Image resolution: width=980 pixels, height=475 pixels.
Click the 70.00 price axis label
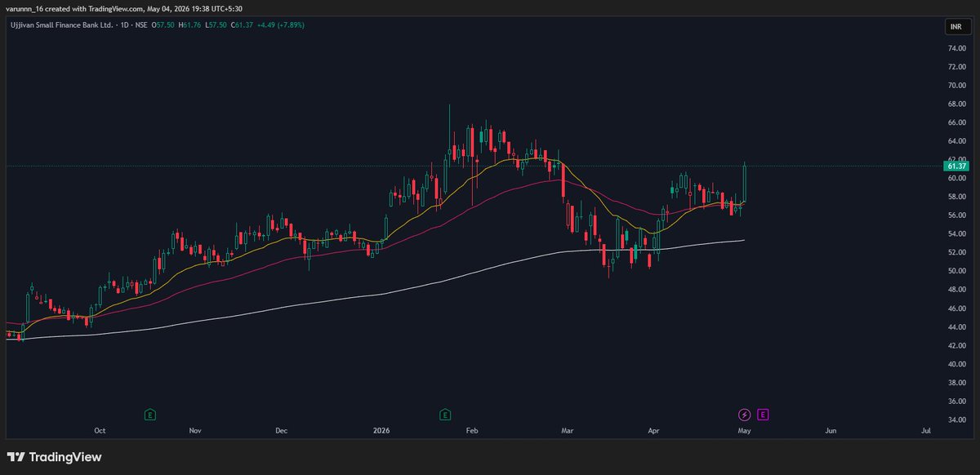(956, 86)
